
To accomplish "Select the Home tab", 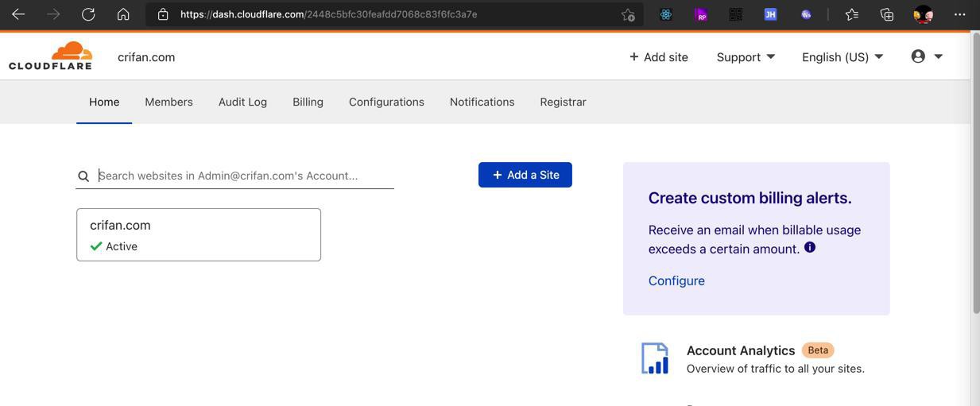I will [104, 102].
